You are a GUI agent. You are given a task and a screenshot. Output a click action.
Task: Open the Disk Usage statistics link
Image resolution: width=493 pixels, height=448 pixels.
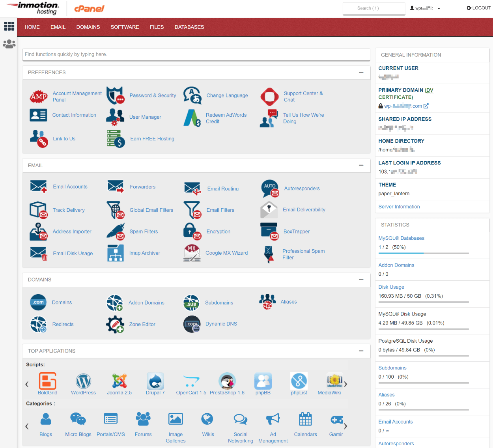pyautogui.click(x=391, y=287)
